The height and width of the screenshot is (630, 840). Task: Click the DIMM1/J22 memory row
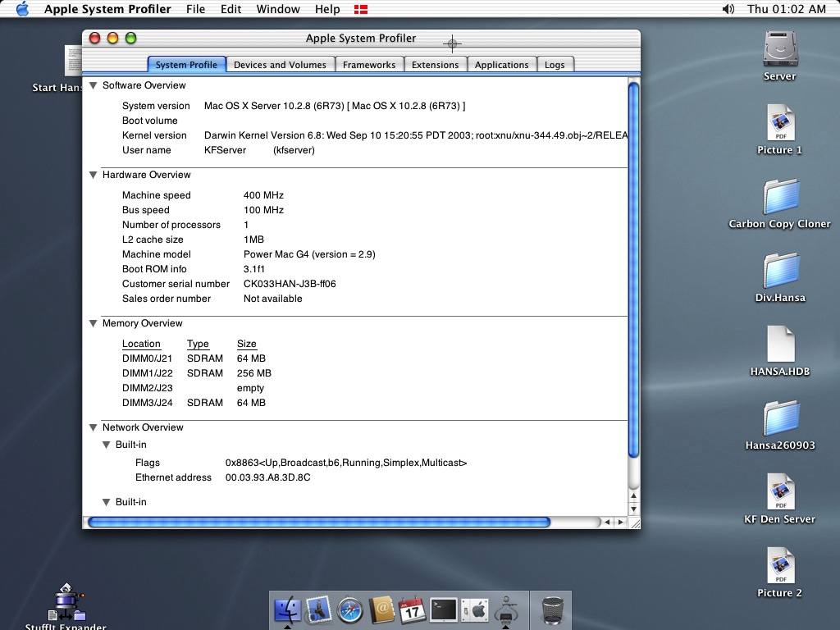pyautogui.click(x=197, y=373)
